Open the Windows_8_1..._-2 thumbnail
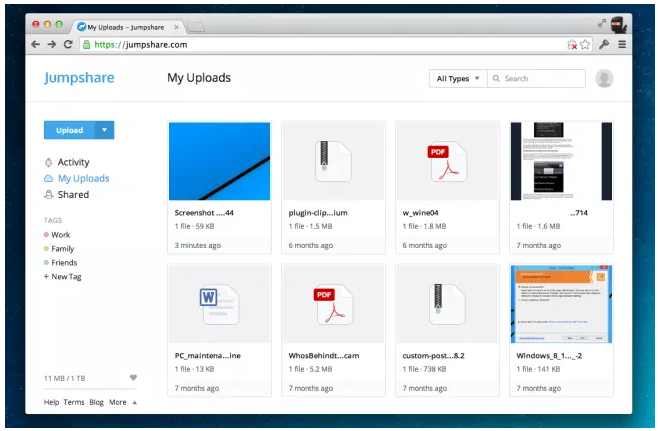 561,304
